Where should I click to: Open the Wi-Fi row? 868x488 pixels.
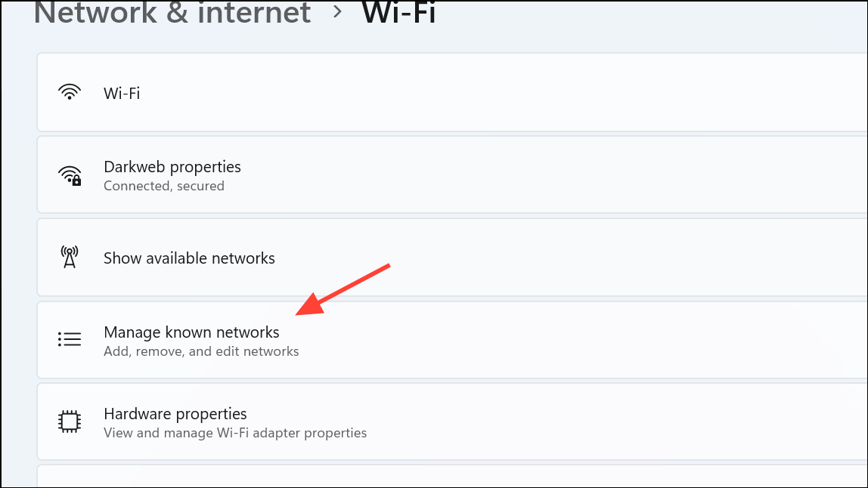coord(452,92)
